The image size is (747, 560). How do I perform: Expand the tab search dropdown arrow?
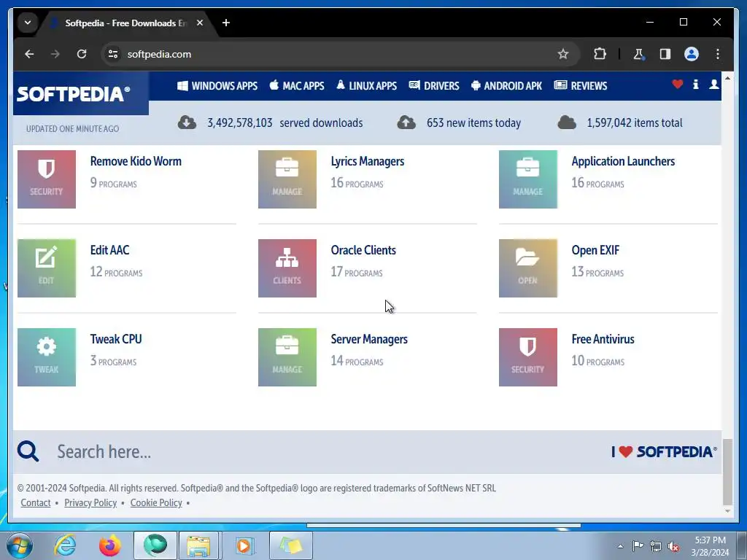pos(28,23)
